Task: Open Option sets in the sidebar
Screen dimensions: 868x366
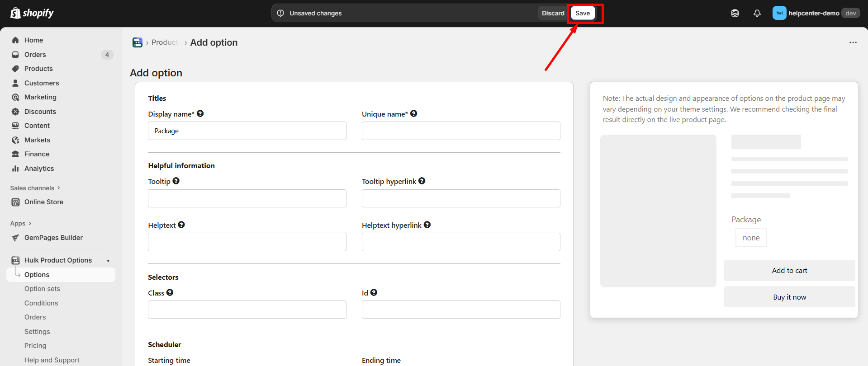Action: [42, 289]
